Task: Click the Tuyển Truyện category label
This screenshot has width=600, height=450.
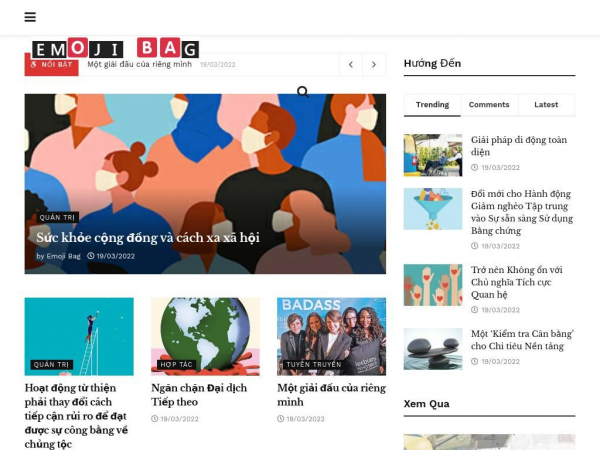Action: coord(313,365)
